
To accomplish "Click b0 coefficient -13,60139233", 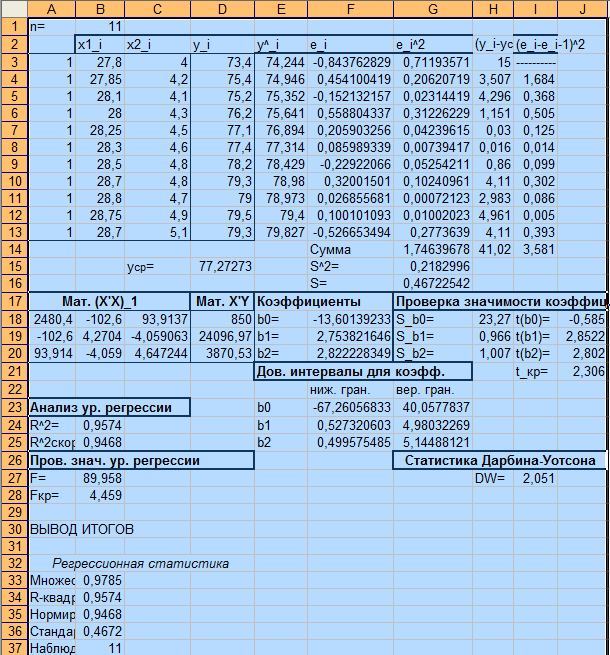I will tap(351, 320).
